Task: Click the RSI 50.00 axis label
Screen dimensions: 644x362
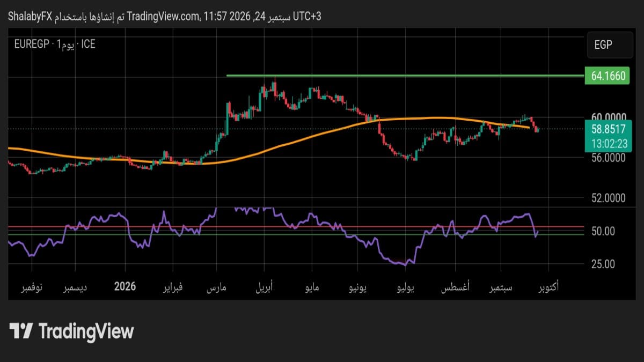Action: [x=603, y=231]
